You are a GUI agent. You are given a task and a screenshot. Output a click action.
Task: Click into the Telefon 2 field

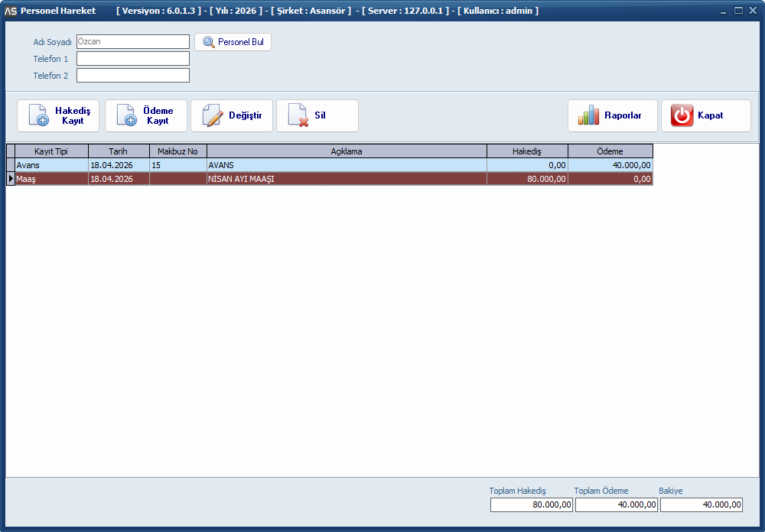tap(133, 76)
